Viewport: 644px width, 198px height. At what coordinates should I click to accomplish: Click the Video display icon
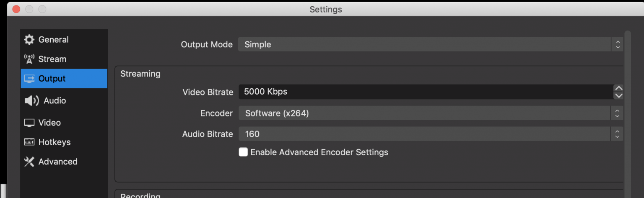29,123
